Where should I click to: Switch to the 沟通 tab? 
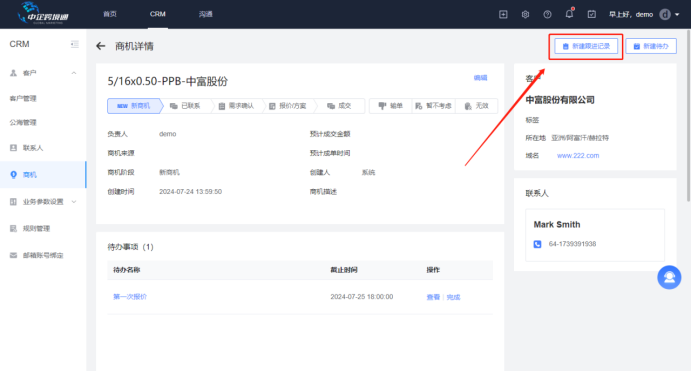[206, 14]
